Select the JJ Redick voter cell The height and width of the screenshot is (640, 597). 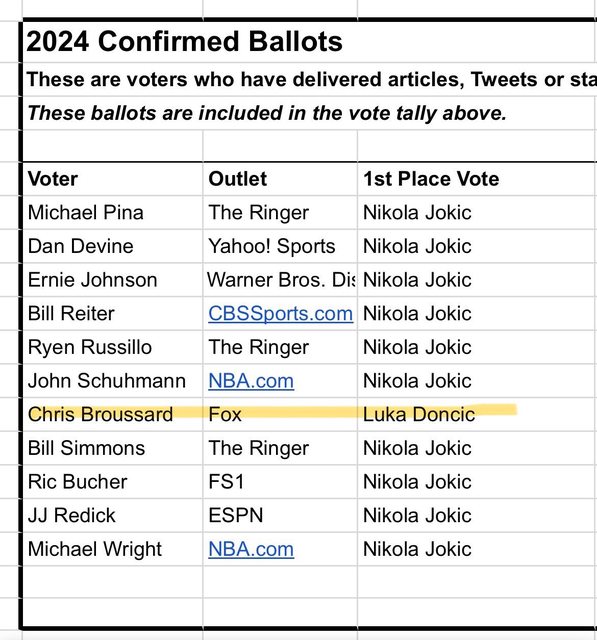click(113, 515)
